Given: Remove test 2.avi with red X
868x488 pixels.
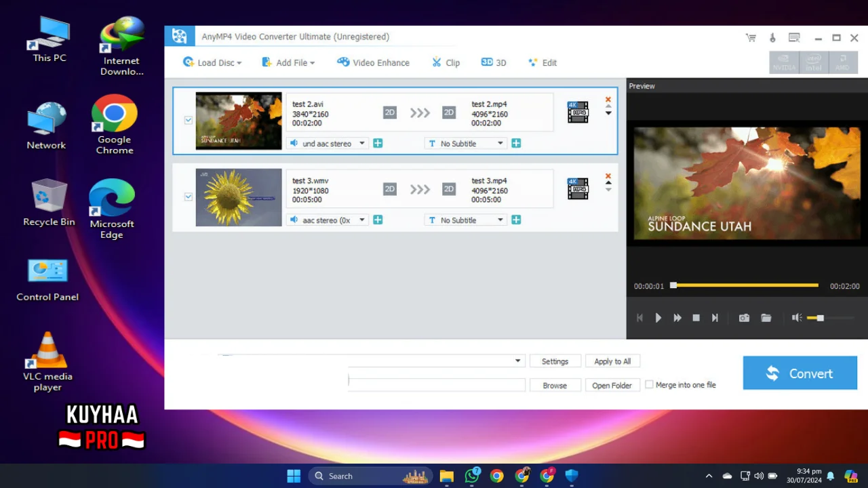Looking at the screenshot, I should coord(608,100).
